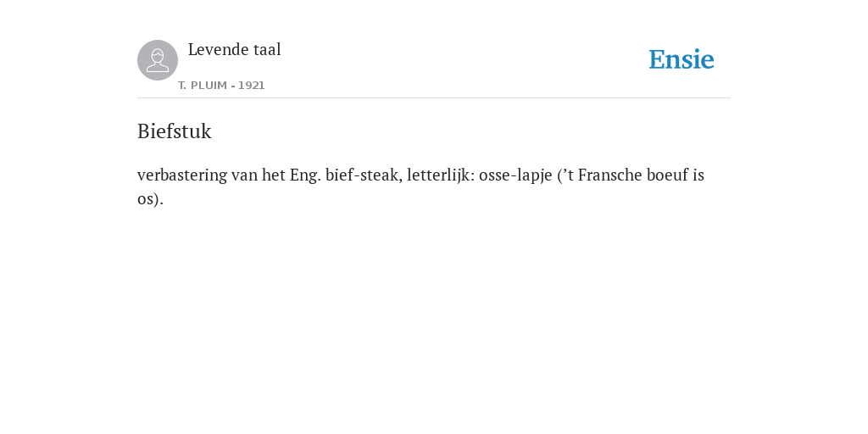The width and height of the screenshot is (868, 434).
Task: Click the word osse-lapje in the definition
Action: point(515,175)
